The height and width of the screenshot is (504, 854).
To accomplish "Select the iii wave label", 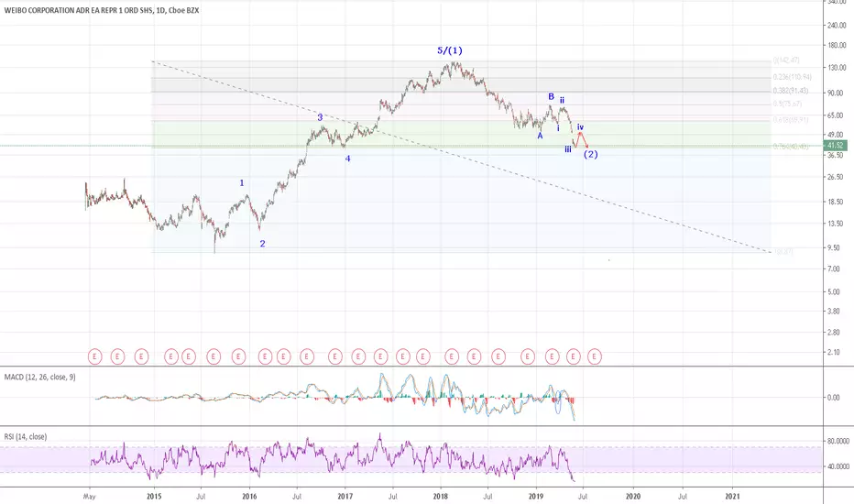I will tap(568, 148).
